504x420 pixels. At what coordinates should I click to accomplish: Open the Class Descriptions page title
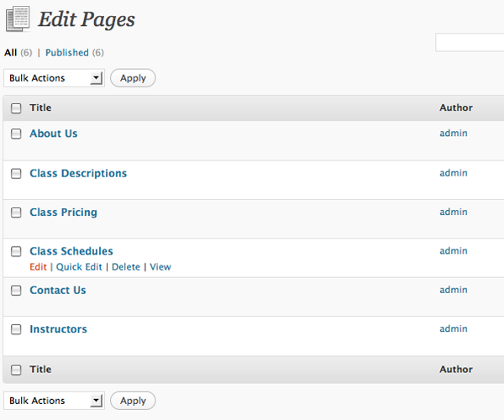pos(78,174)
